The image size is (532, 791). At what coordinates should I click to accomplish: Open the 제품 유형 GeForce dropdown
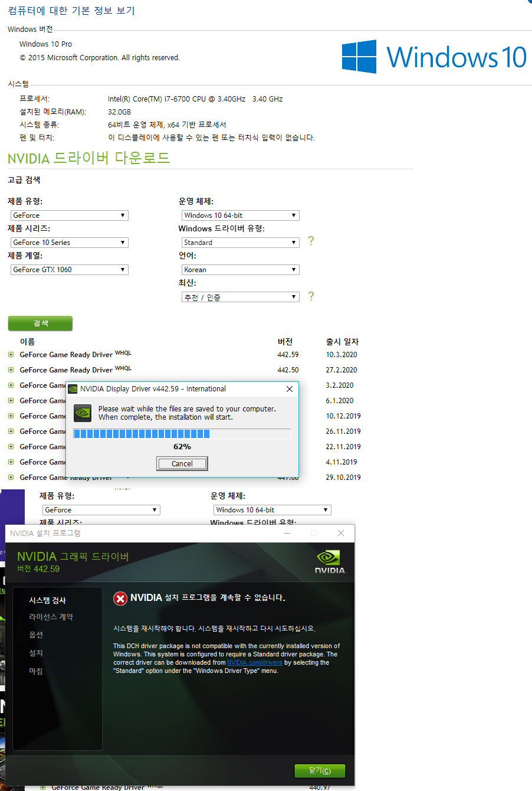(69, 215)
